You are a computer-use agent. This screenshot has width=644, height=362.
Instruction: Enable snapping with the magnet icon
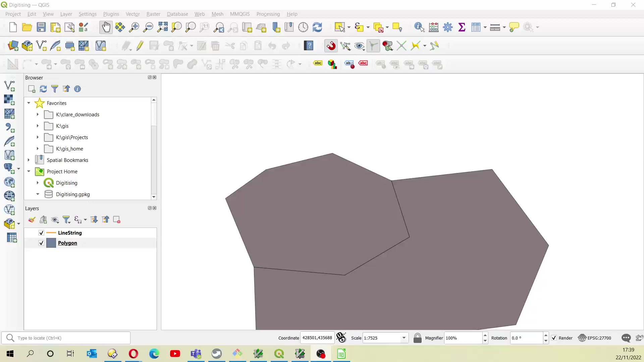pyautogui.click(x=331, y=46)
